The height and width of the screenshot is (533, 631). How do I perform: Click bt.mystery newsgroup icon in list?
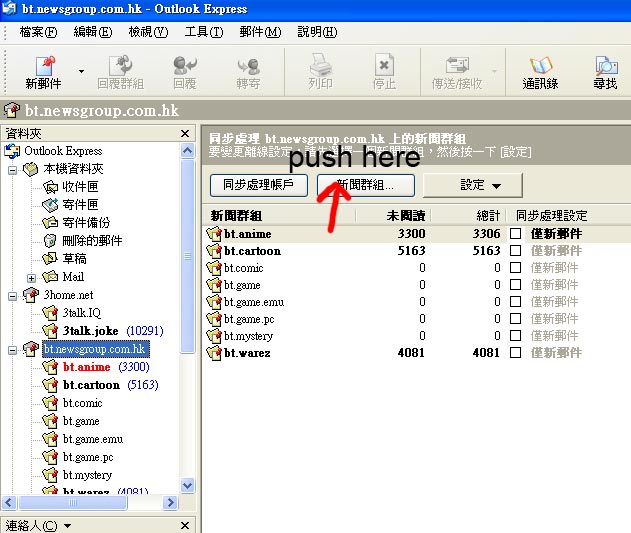214,336
